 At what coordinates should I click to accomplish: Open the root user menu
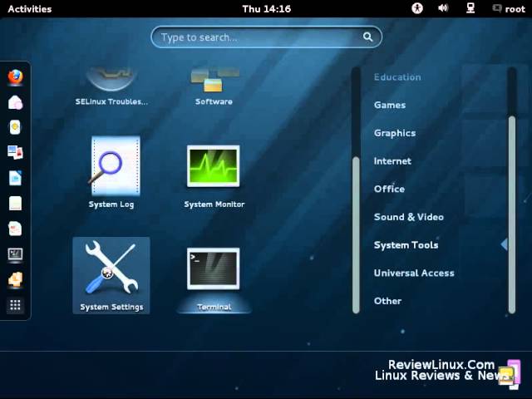tap(509, 9)
